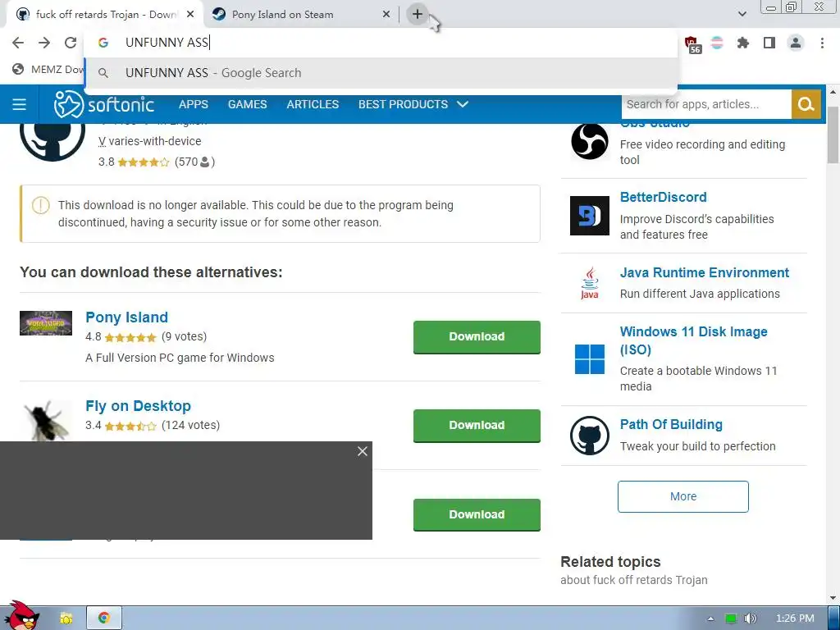Click the Angry Birds start button

22,616
